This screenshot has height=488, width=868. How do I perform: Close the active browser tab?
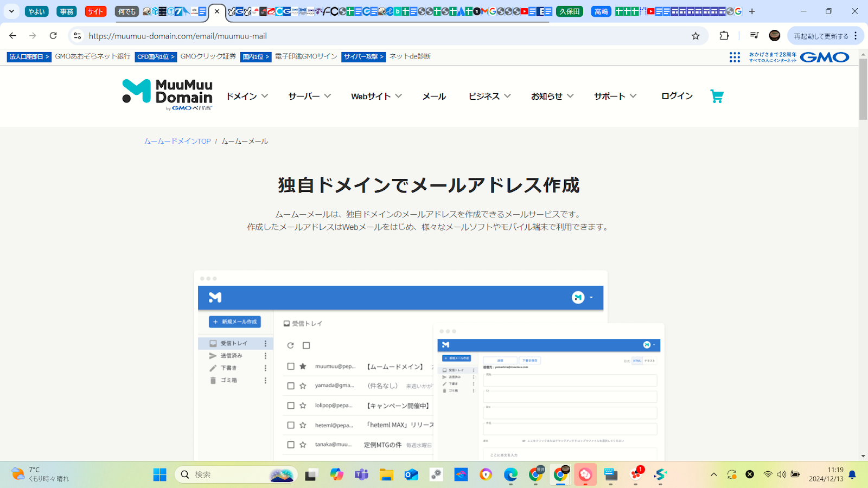(x=217, y=11)
